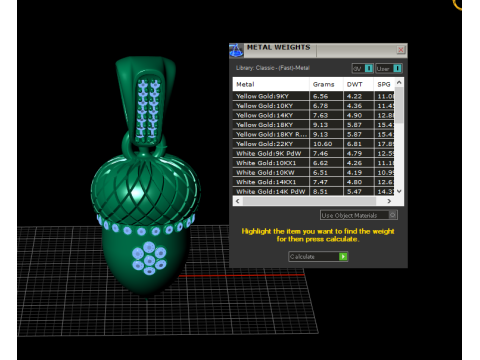This screenshot has width=480, height=360.
Task: Click the 6.62 grams cell
Action: (x=326, y=163)
